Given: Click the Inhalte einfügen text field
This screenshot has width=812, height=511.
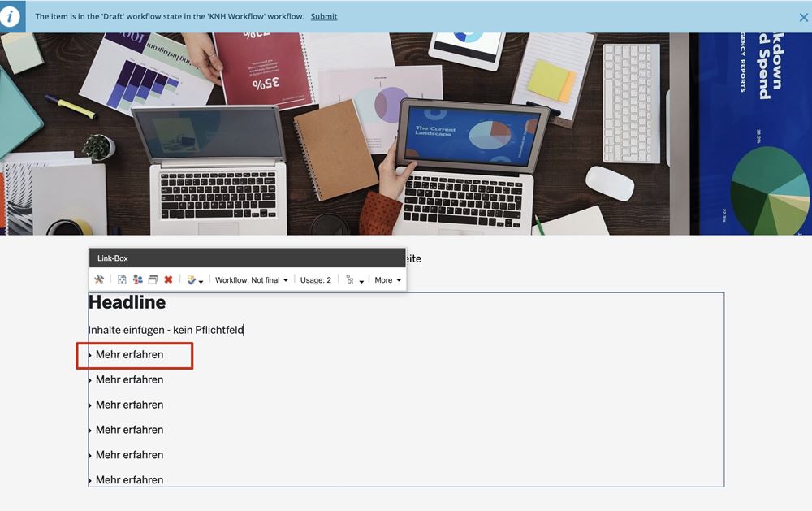Looking at the screenshot, I should [x=166, y=330].
